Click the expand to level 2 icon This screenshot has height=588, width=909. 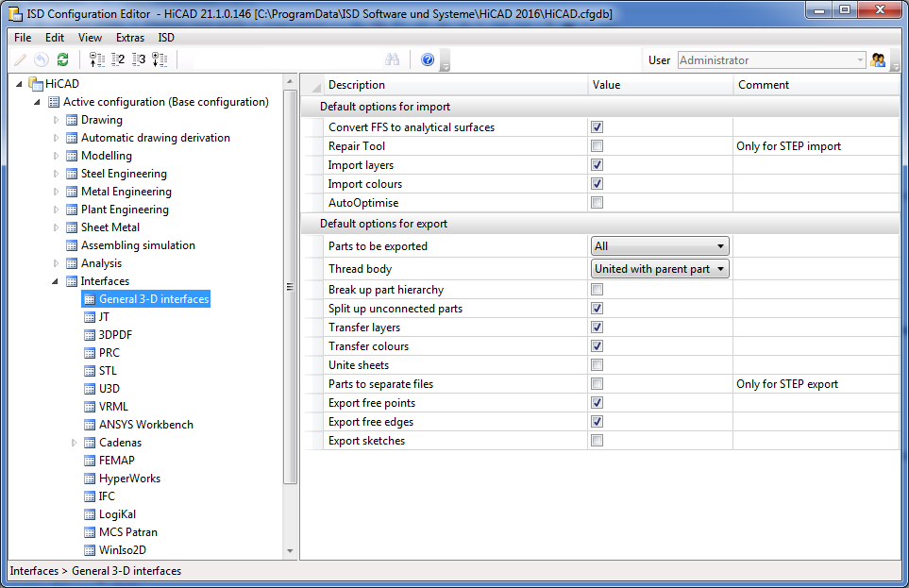[x=118, y=60]
